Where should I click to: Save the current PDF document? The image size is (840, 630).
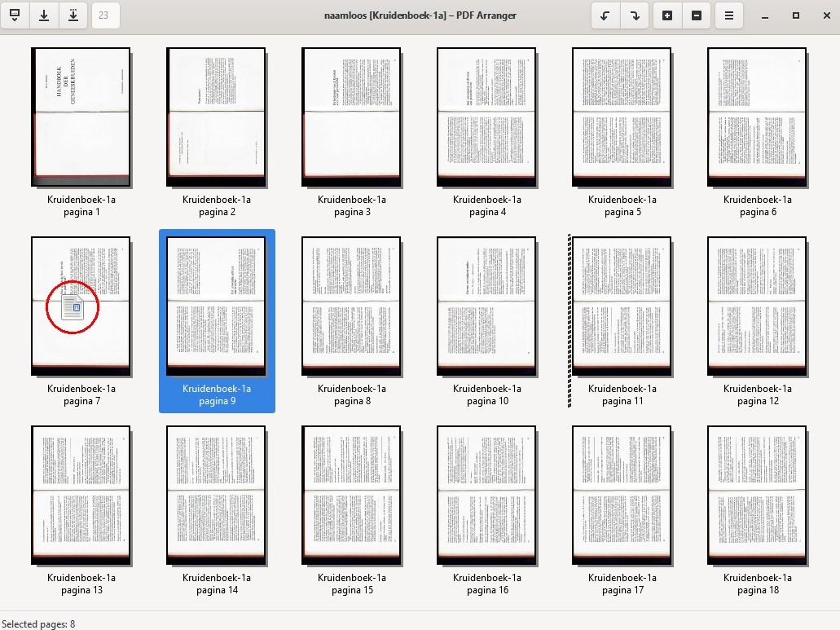tap(42, 15)
